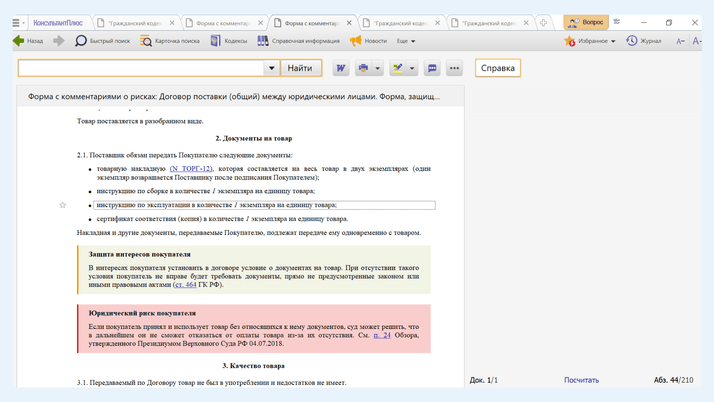Expand the print button options arrow
Image resolution: width=714 pixels, height=402 pixels.
point(378,69)
